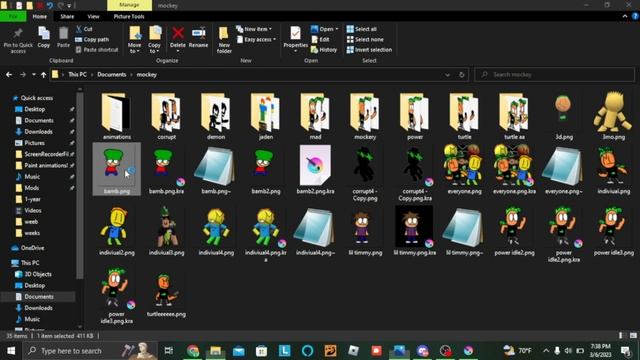The width and height of the screenshot is (640, 360).
Task: Open Chrome from the taskbar
Action: click(x=193, y=351)
